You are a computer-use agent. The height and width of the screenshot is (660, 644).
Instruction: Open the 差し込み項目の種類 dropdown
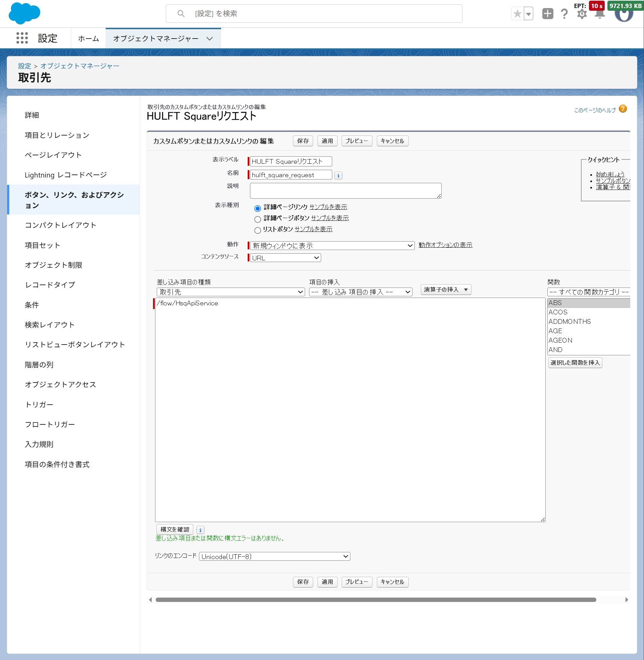coord(231,292)
